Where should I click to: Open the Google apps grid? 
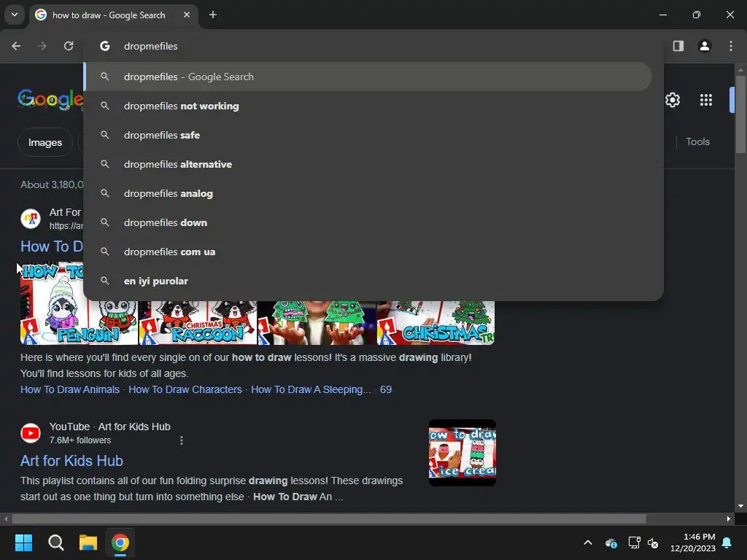coord(705,100)
